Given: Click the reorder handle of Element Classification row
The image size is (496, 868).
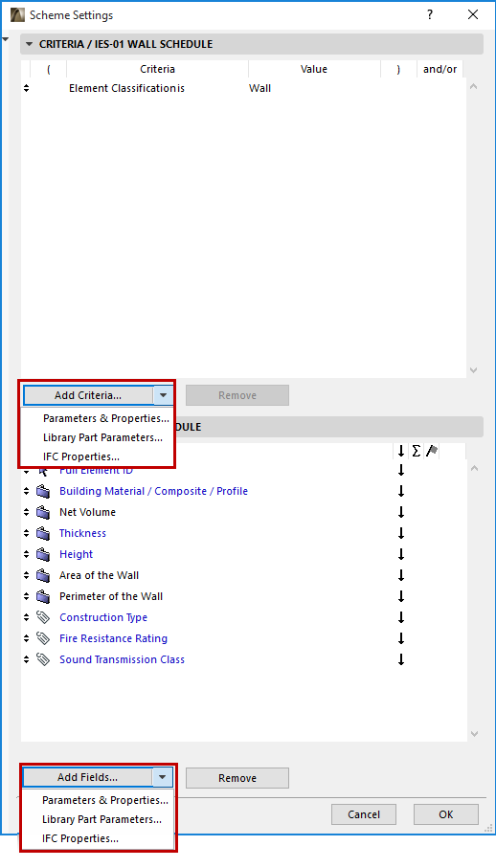Looking at the screenshot, I should click(x=26, y=88).
